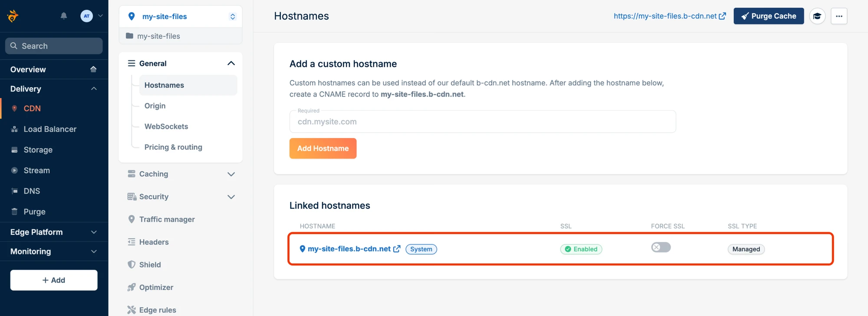Image resolution: width=868 pixels, height=316 pixels.
Task: Click the + Add button
Action: coord(54,280)
